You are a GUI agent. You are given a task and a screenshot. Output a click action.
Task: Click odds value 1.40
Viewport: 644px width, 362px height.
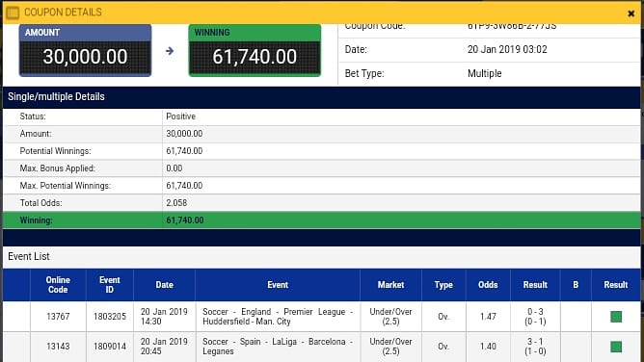[488, 347]
